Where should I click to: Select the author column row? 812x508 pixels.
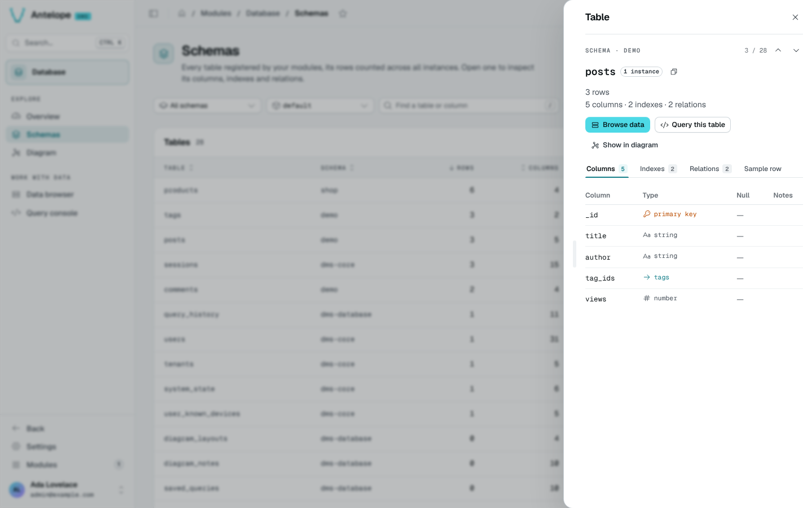point(694,257)
